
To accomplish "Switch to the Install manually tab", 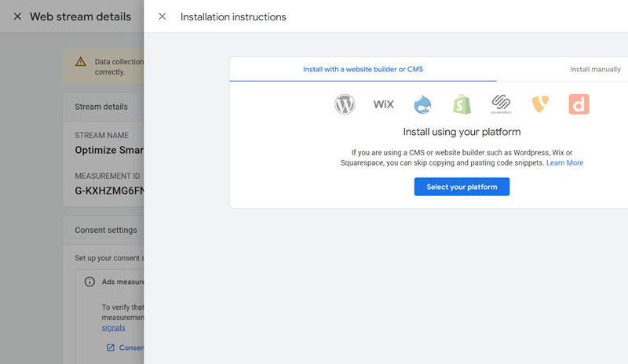I will pos(595,69).
